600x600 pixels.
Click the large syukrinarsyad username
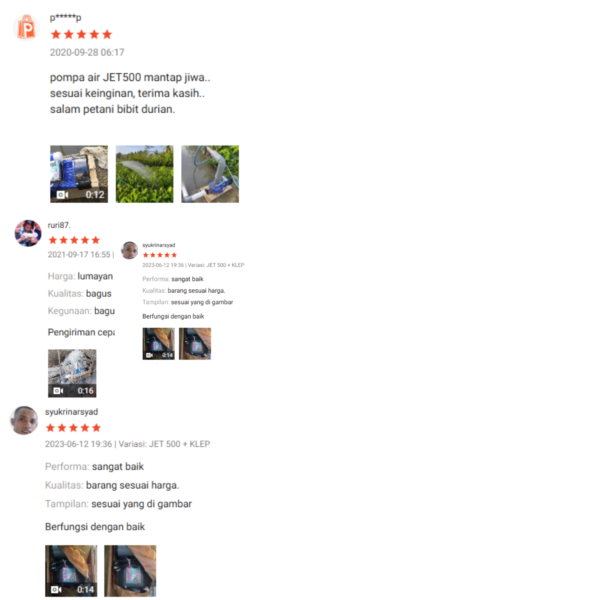(x=72, y=412)
